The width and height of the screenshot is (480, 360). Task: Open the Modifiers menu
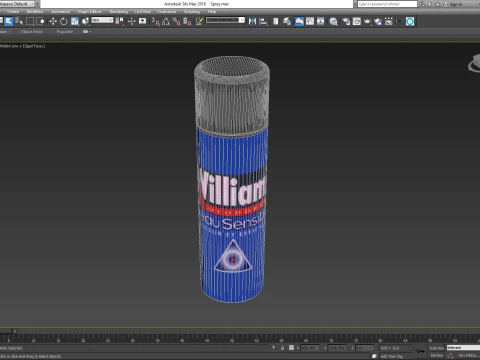click(x=35, y=12)
